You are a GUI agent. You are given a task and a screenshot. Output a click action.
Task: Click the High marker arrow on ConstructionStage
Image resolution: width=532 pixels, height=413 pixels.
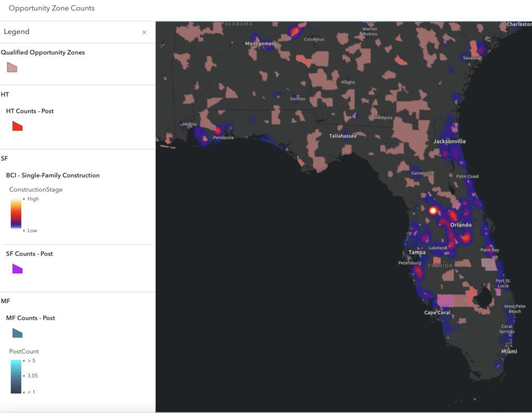[24, 199]
